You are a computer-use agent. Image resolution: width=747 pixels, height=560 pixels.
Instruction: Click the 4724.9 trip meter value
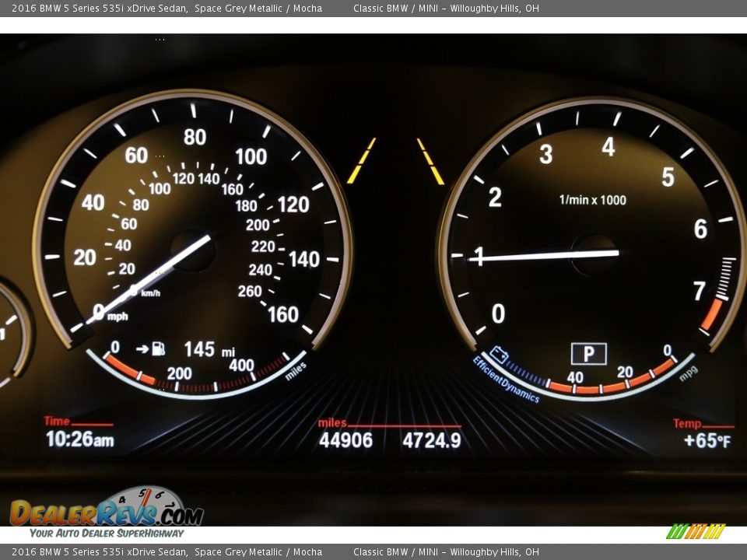click(x=431, y=440)
